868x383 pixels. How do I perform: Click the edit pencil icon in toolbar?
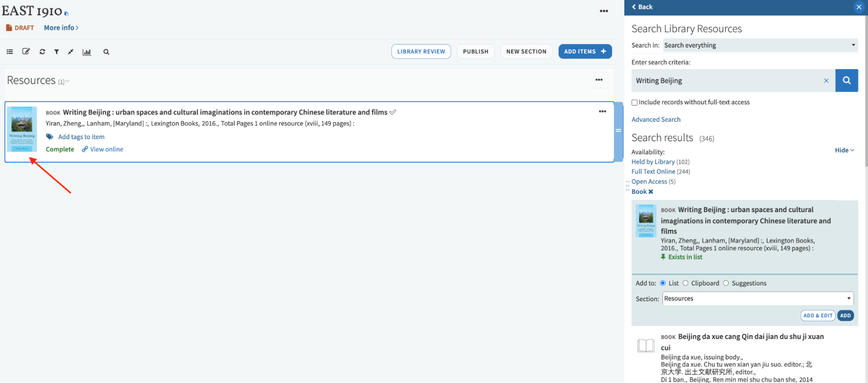26,52
